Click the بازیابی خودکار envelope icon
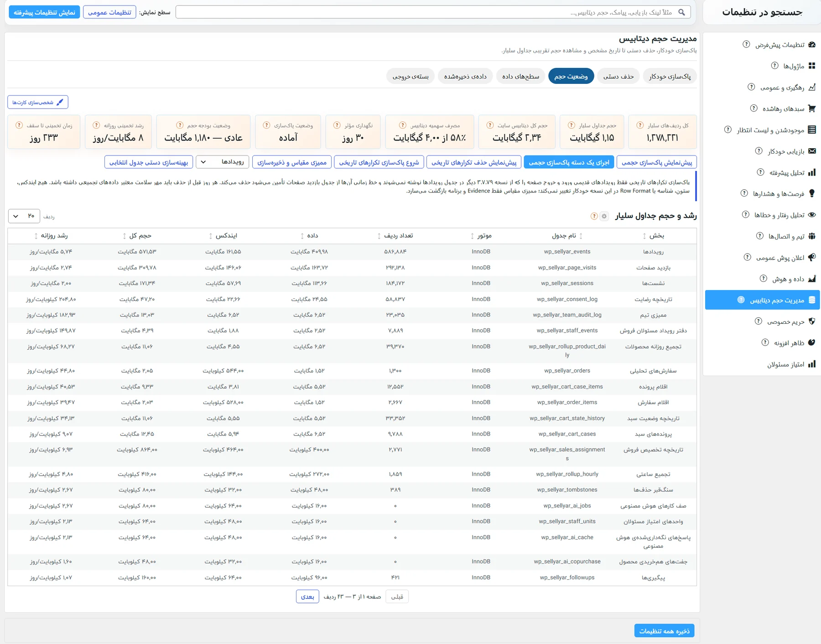Image resolution: width=821 pixels, height=644 pixels. (812, 151)
